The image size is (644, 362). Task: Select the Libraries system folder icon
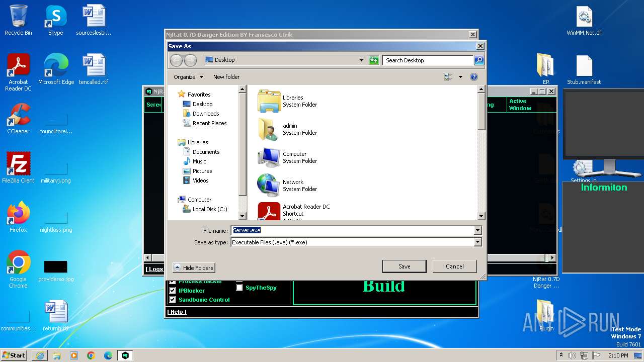tap(269, 101)
